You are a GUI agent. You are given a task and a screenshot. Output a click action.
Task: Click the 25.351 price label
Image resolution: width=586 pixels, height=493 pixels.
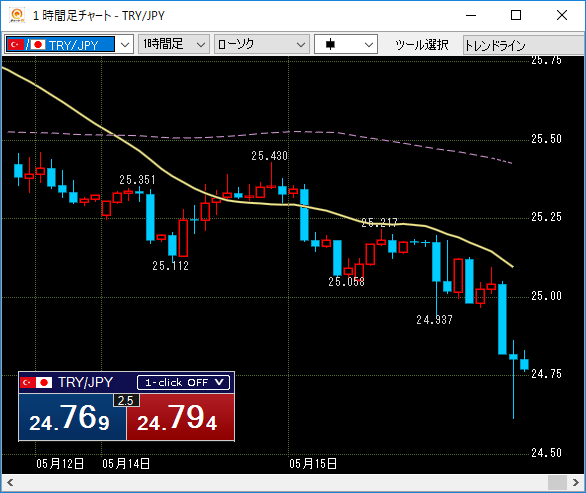(137, 179)
